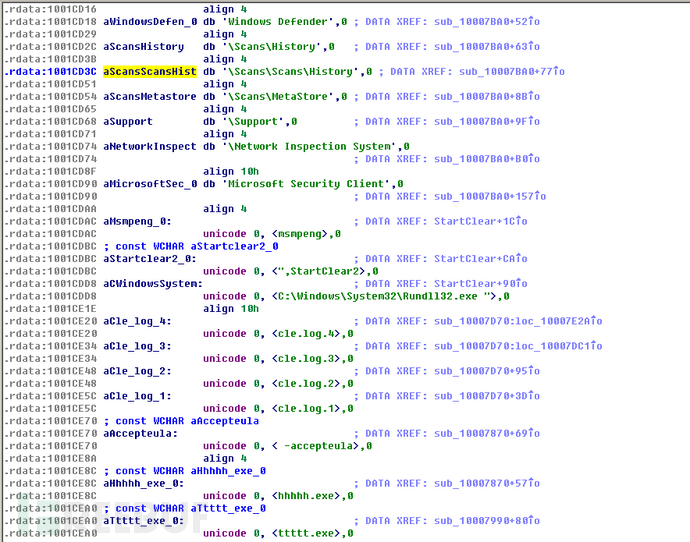The image size is (690, 542).
Task: Select the <ttttt.exe> string
Action: [306, 533]
